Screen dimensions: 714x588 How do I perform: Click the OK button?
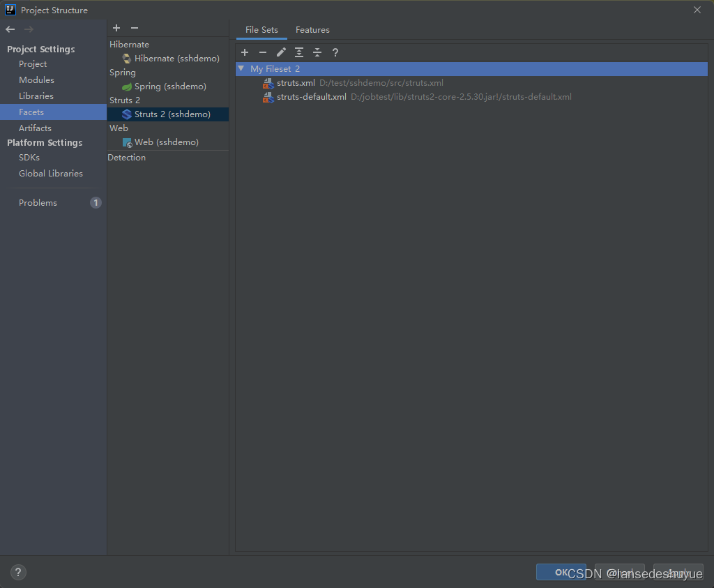(561, 572)
